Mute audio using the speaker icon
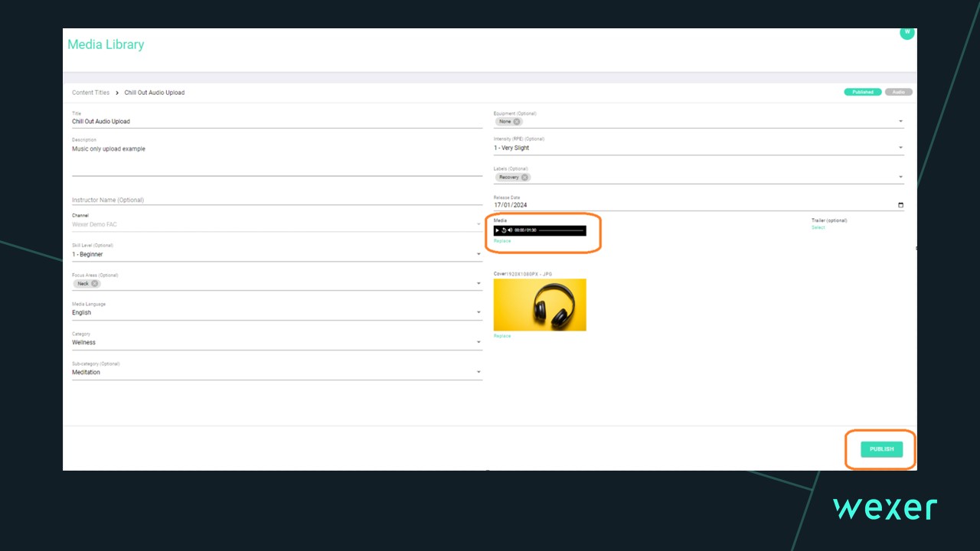980x551 pixels. click(x=510, y=230)
